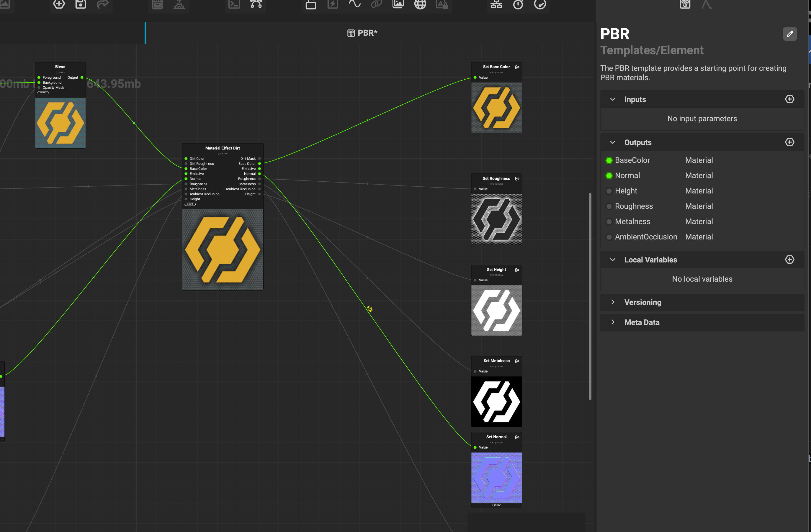Viewport: 811px width, 532px height.
Task: Click the Blend node preview thumbnail
Action: tap(60, 123)
